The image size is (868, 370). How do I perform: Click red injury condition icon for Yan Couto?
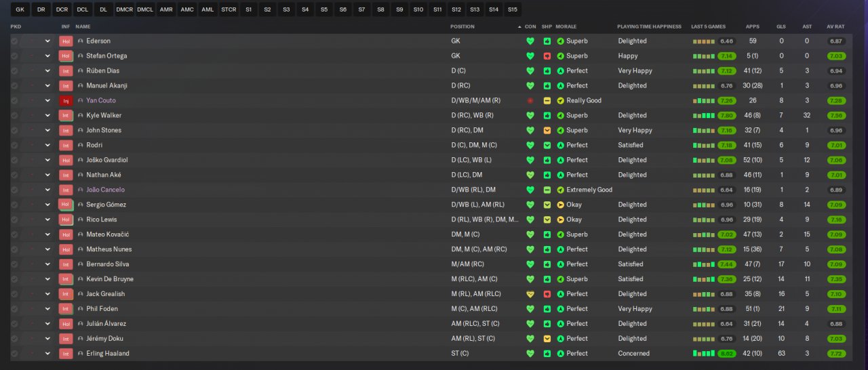(530, 100)
